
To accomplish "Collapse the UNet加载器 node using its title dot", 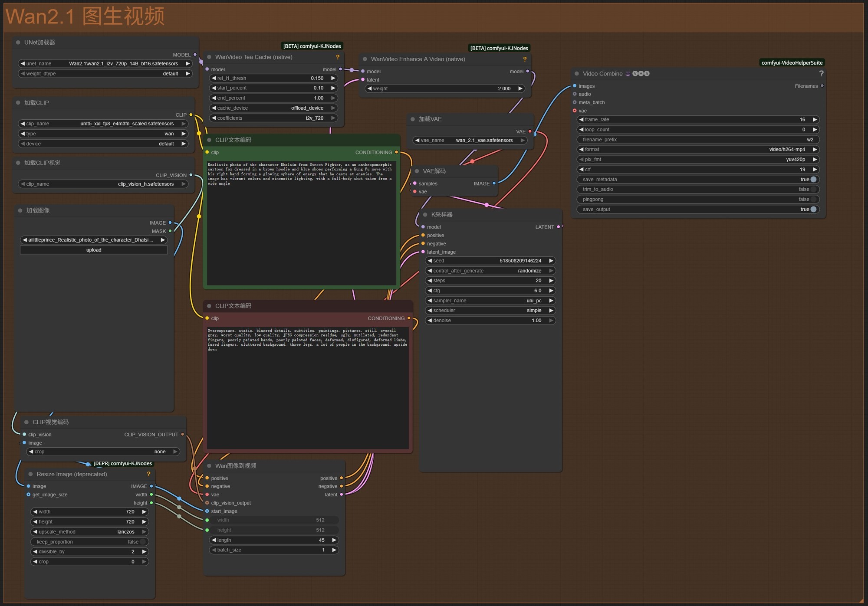I will tap(18, 43).
